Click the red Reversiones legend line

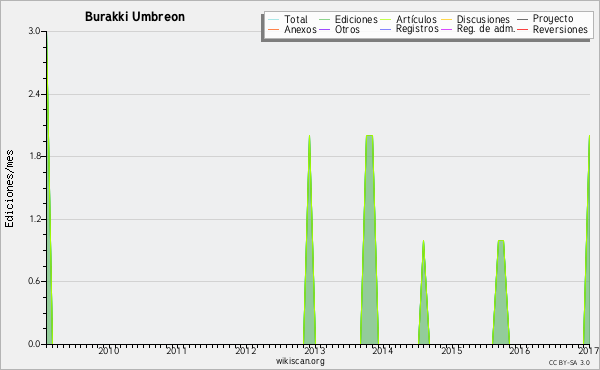click(x=522, y=29)
